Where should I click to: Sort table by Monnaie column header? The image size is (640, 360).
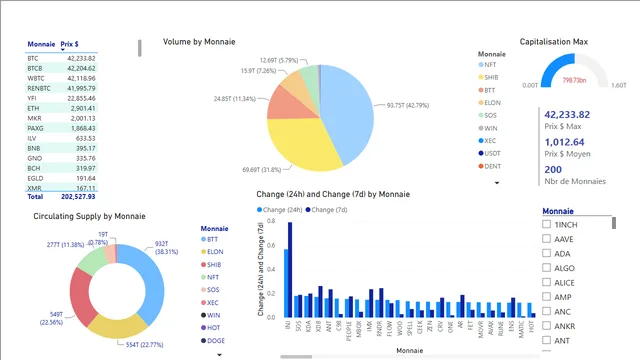[x=41, y=44]
